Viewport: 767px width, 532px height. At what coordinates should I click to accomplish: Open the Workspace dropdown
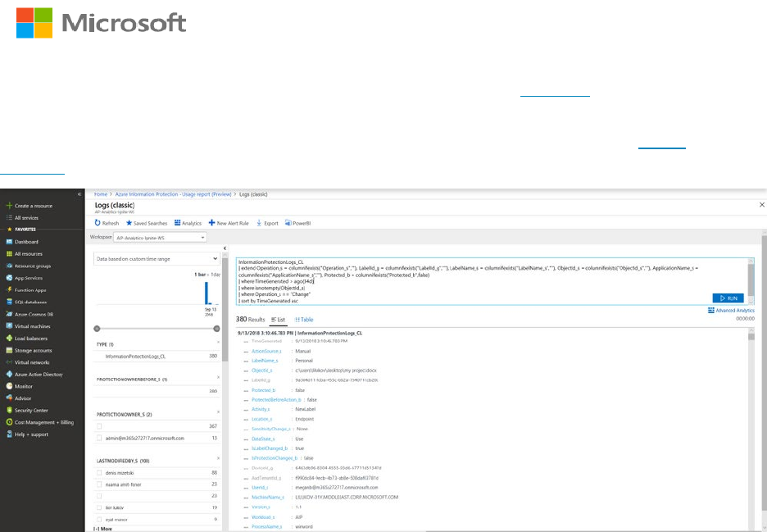click(160, 238)
